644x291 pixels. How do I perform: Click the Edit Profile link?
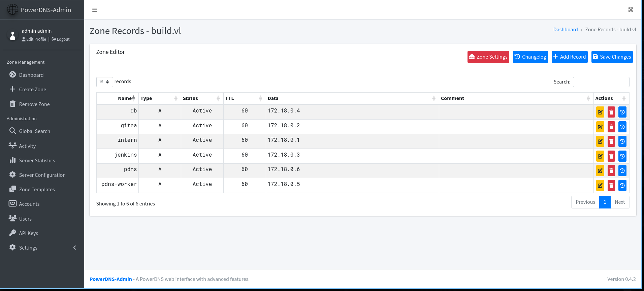click(34, 39)
